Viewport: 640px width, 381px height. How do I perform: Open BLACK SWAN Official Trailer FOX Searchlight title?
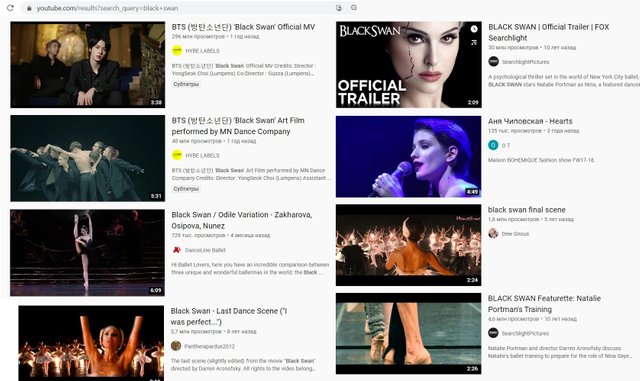pyautogui.click(x=549, y=32)
